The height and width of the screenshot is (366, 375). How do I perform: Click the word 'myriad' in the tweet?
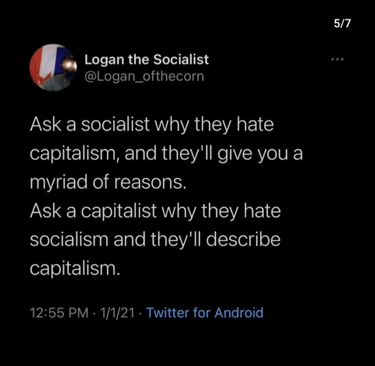[58, 183]
